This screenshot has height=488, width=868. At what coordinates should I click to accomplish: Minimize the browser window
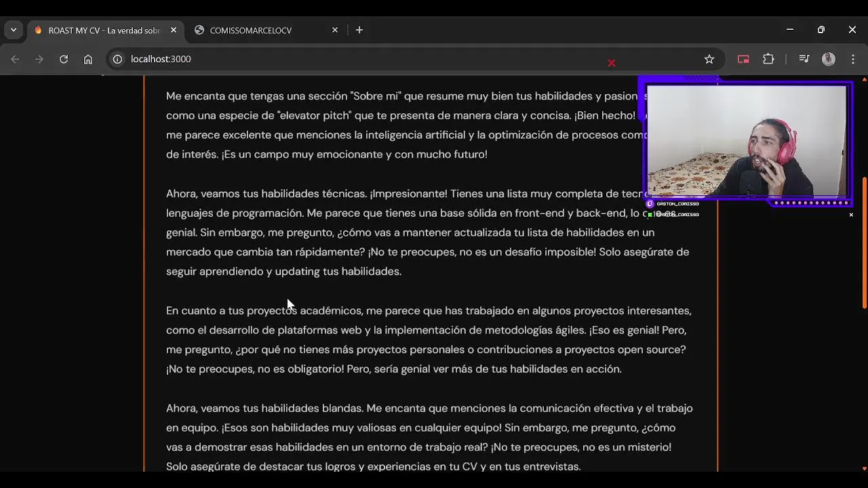[790, 30]
